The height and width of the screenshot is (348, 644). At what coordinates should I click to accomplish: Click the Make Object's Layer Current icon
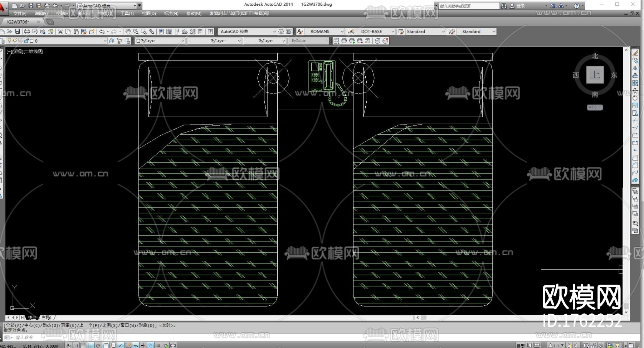[112, 41]
